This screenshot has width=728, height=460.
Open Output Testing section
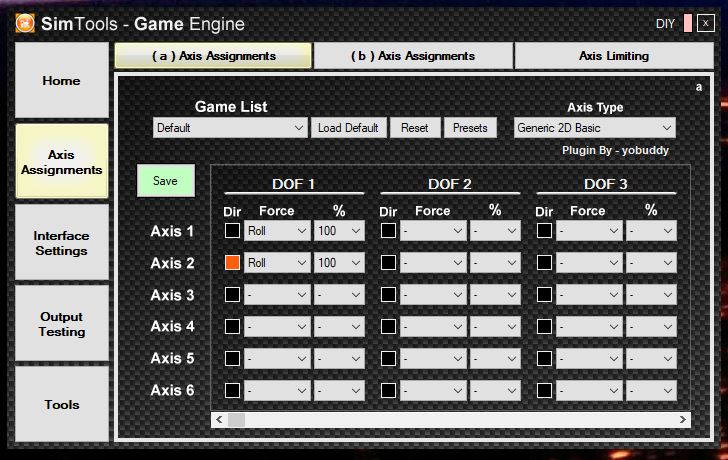coord(62,324)
